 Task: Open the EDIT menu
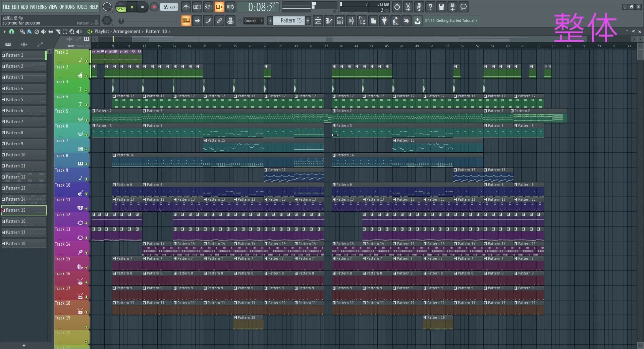[x=15, y=7]
